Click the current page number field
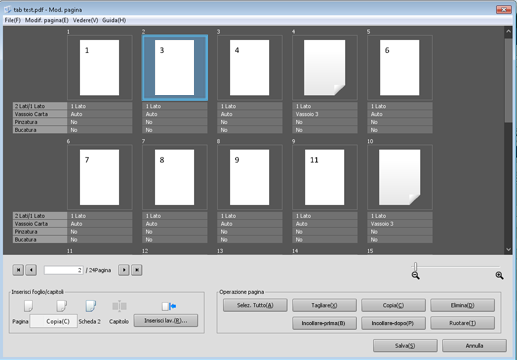Screen dimensions: 517x360 click(63, 270)
